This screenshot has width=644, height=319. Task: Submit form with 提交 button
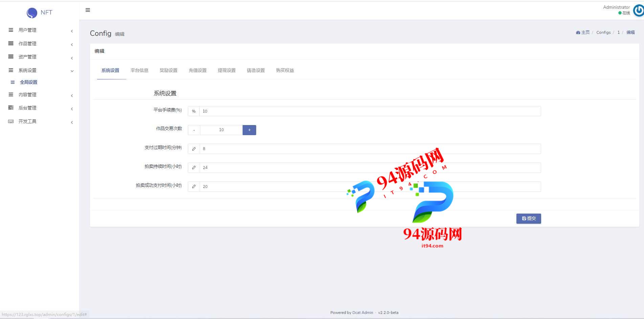coord(529,219)
